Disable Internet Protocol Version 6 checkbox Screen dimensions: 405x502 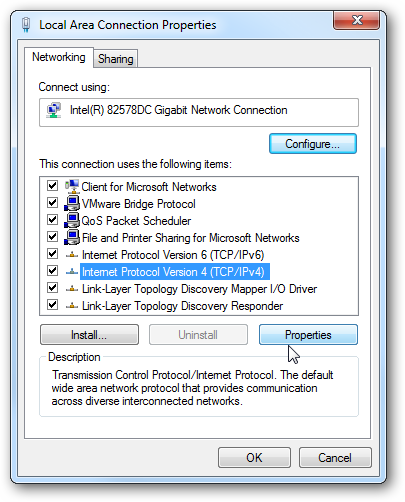[53, 254]
